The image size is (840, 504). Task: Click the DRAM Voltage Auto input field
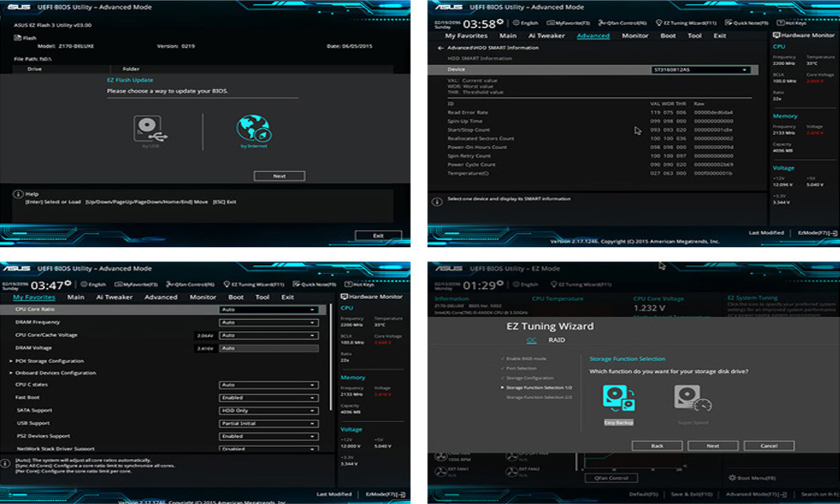point(269,348)
